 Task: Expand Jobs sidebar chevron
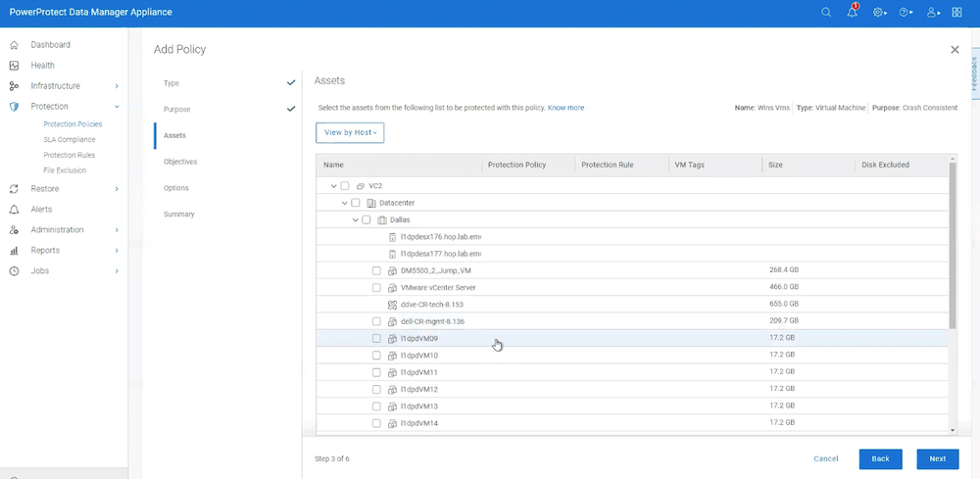click(117, 271)
